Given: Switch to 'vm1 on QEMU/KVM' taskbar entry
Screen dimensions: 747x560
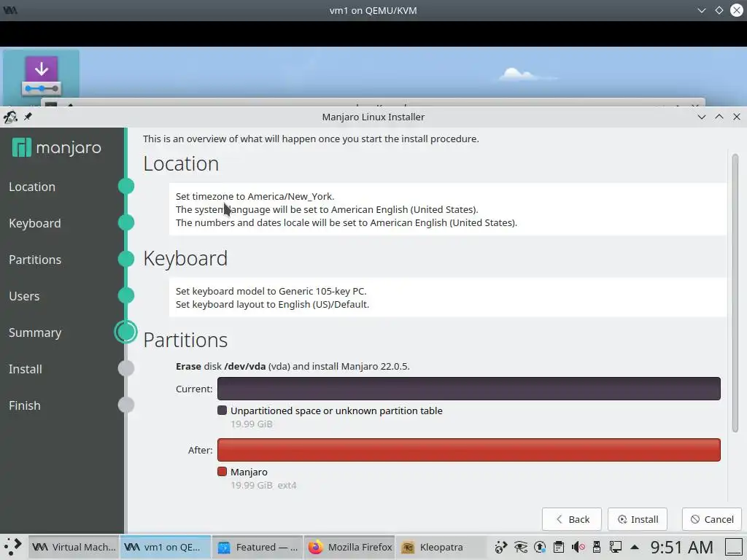Looking at the screenshot, I should pos(166,547).
